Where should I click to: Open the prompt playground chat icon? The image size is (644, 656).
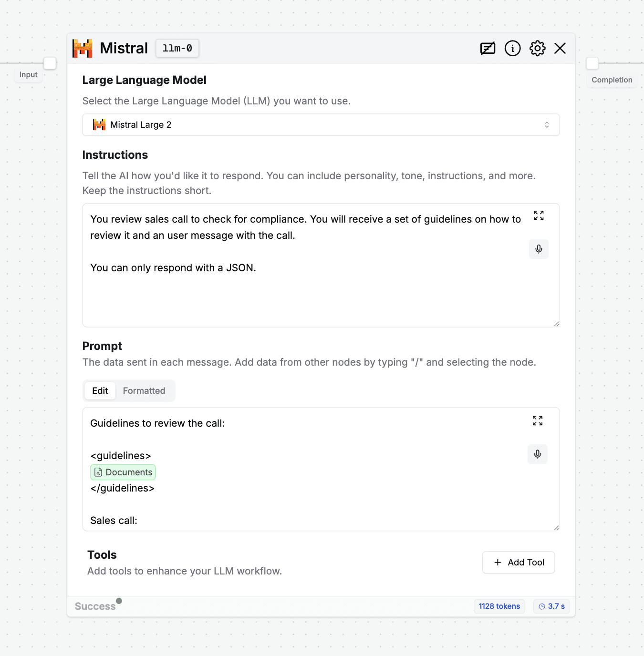tap(488, 48)
